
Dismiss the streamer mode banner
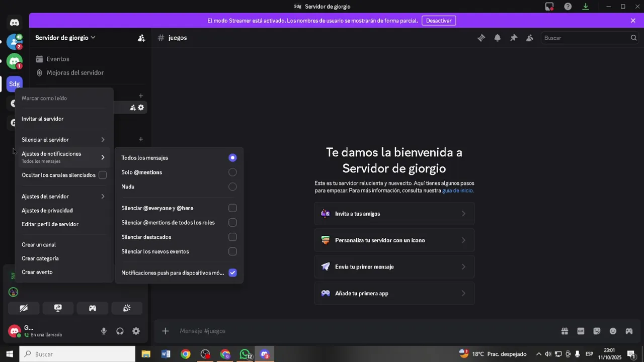click(633, 21)
